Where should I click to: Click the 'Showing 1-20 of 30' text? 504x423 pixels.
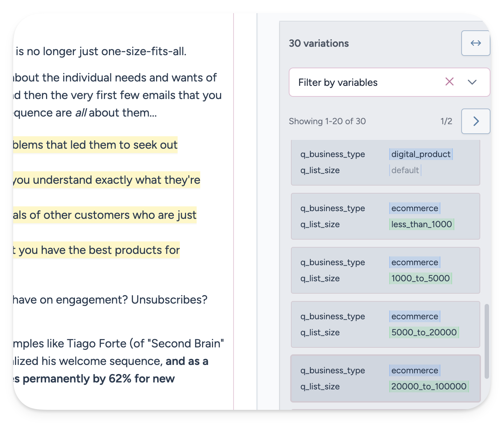[327, 121]
